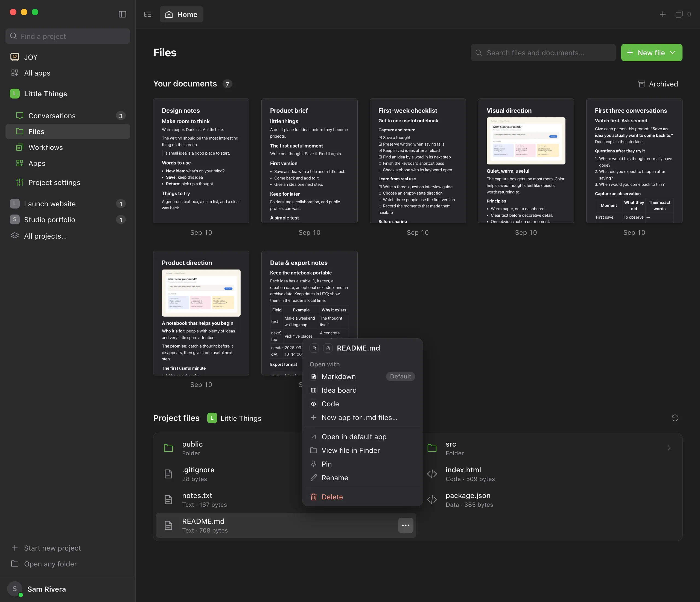Image resolution: width=700 pixels, height=602 pixels.
Task: Open the First-week checklist document card
Action: (x=418, y=161)
